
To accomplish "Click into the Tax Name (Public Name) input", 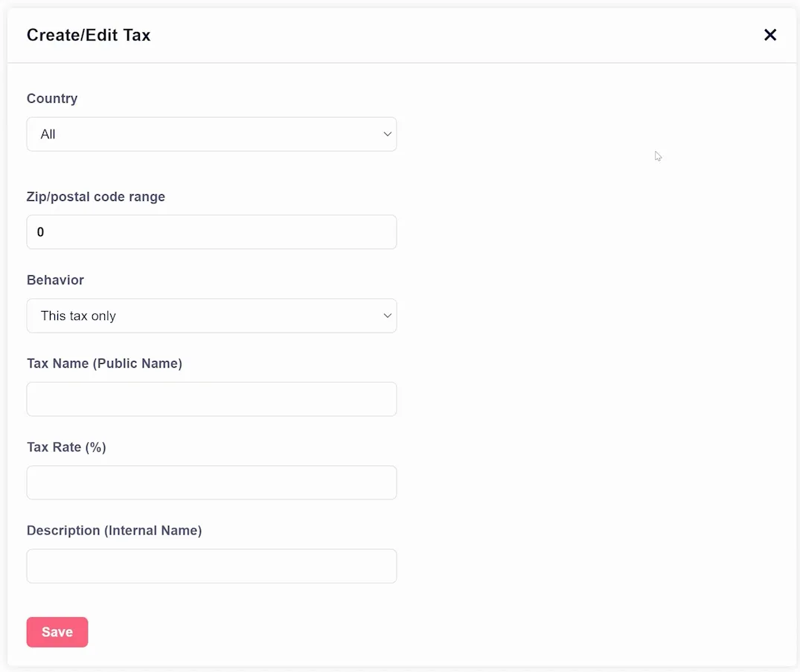I will (212, 399).
